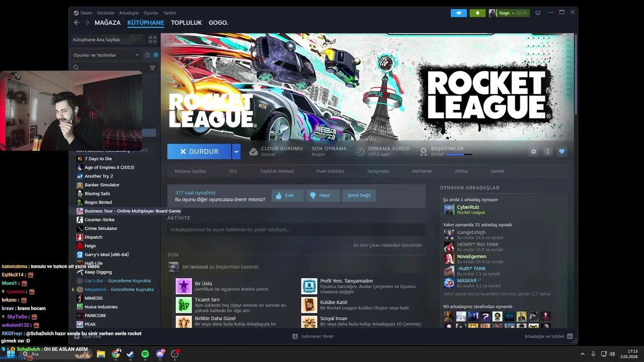Click Evet to recommend the game
This screenshot has width=644, height=362.
click(x=288, y=195)
